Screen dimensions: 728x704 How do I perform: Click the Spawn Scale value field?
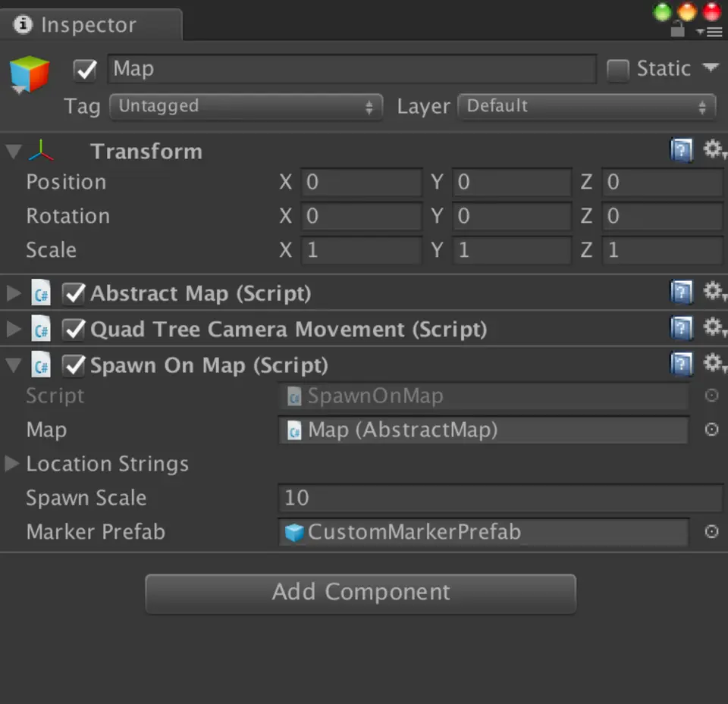500,498
